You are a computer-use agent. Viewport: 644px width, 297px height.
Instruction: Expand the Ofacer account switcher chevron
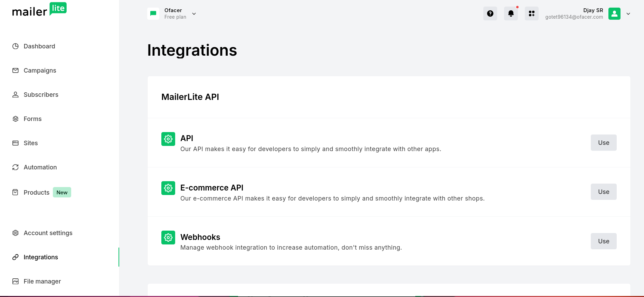tap(194, 14)
